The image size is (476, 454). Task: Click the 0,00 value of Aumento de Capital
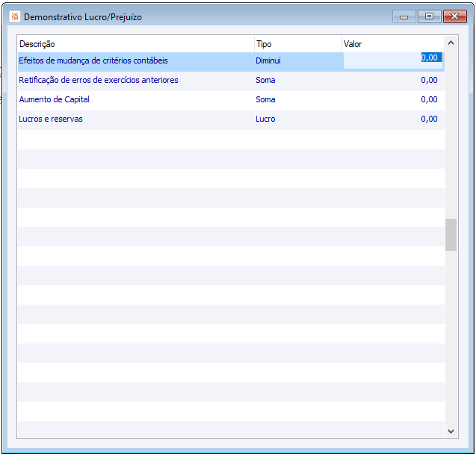tap(429, 99)
